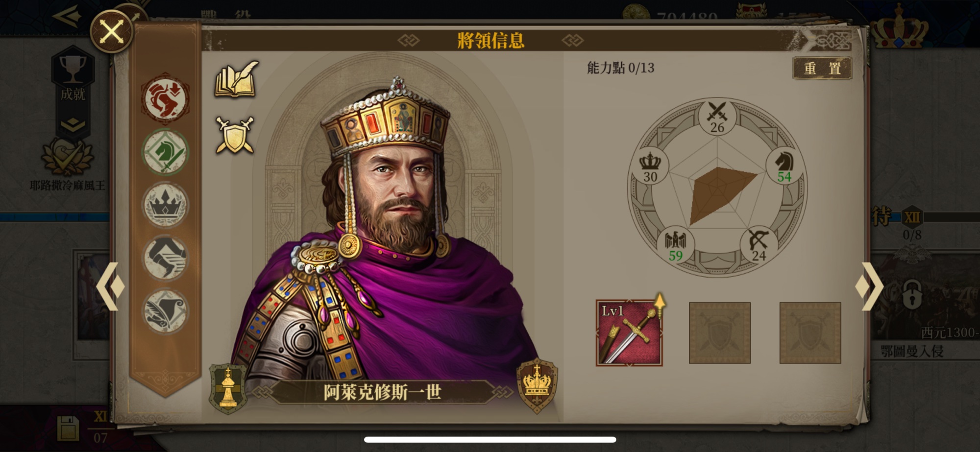Choose the crown laurel category icon

coord(165,205)
